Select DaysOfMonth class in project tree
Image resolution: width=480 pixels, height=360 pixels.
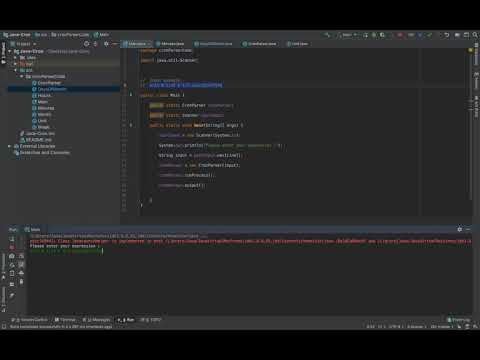pos(49,89)
